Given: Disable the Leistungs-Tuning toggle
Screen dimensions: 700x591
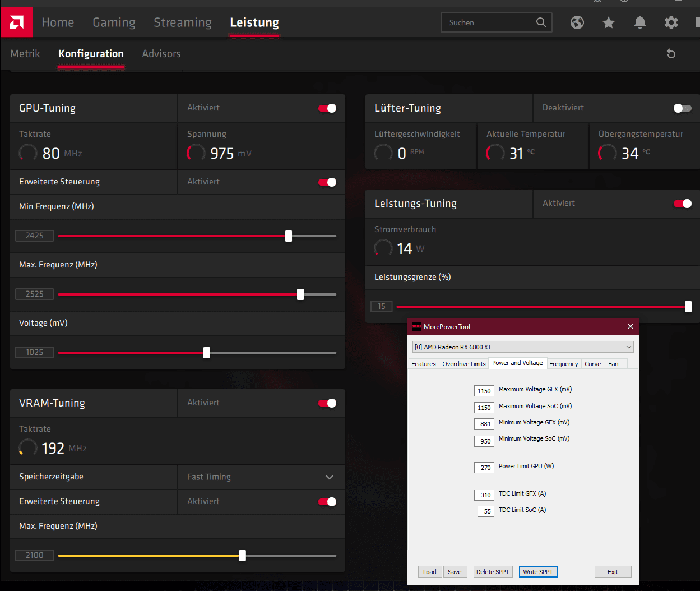Looking at the screenshot, I should pos(683,204).
